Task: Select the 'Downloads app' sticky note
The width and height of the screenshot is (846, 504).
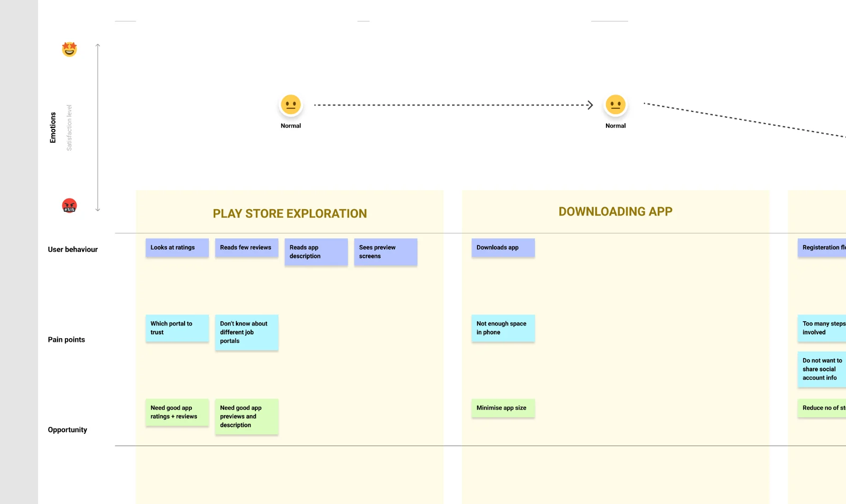Action: coord(503,248)
